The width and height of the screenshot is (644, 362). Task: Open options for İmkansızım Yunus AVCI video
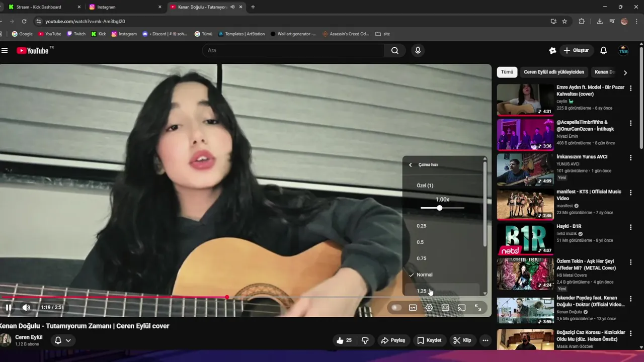[631, 157]
